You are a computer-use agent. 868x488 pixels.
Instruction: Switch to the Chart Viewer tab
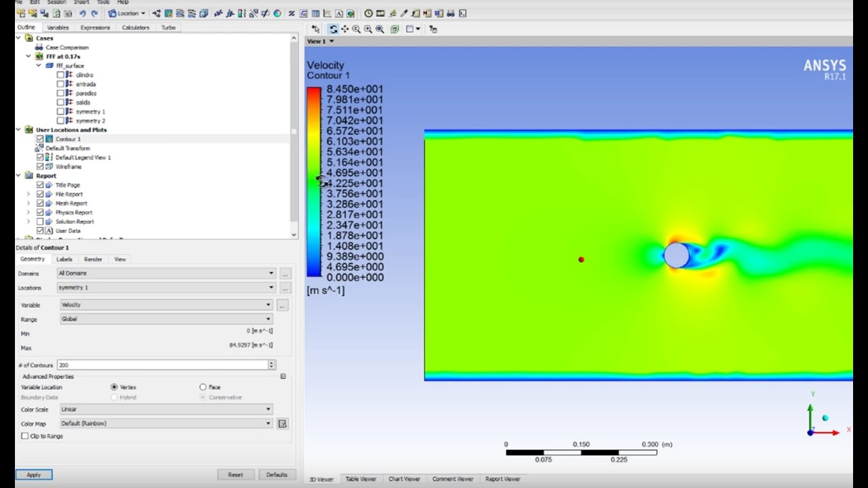coord(404,479)
